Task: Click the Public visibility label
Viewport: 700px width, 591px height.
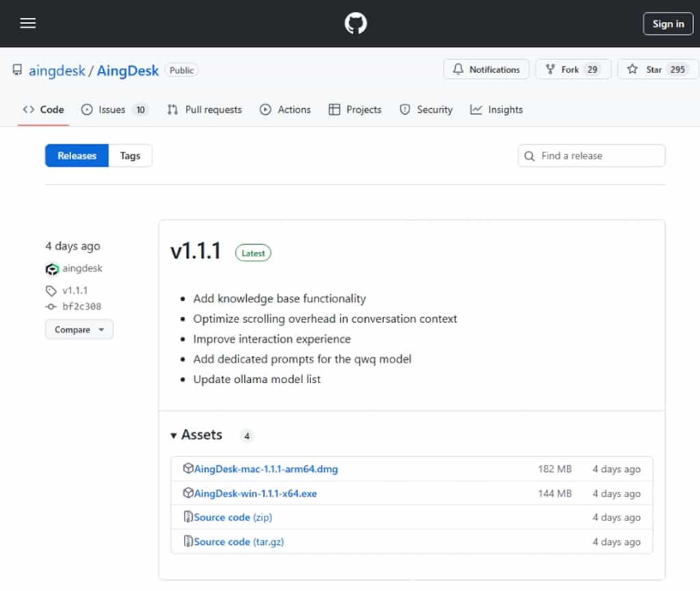Action: [181, 70]
